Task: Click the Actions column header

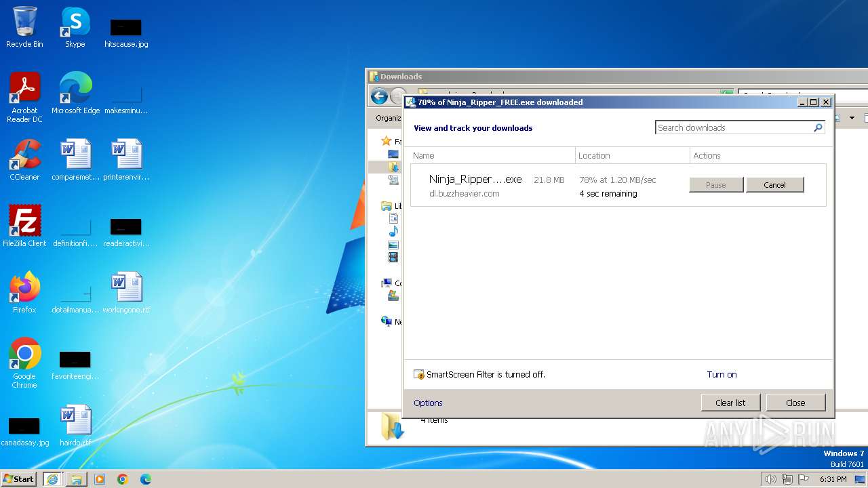Action: pos(758,155)
